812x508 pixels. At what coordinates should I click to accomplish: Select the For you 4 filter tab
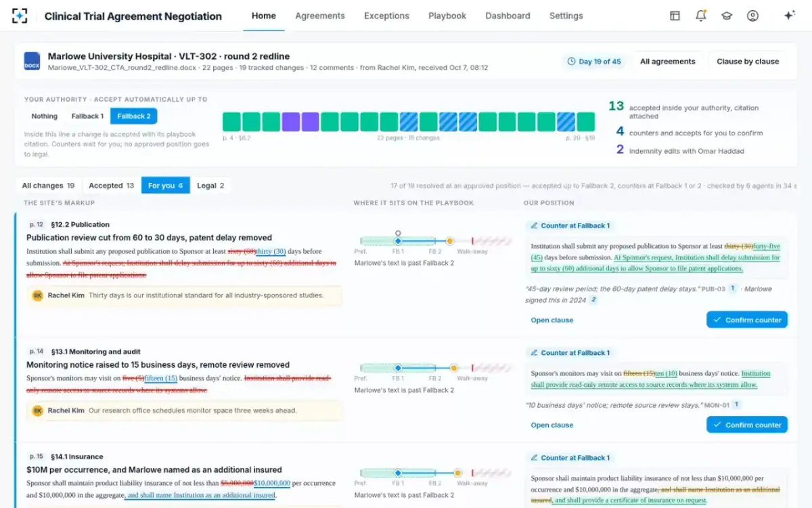[x=166, y=186]
